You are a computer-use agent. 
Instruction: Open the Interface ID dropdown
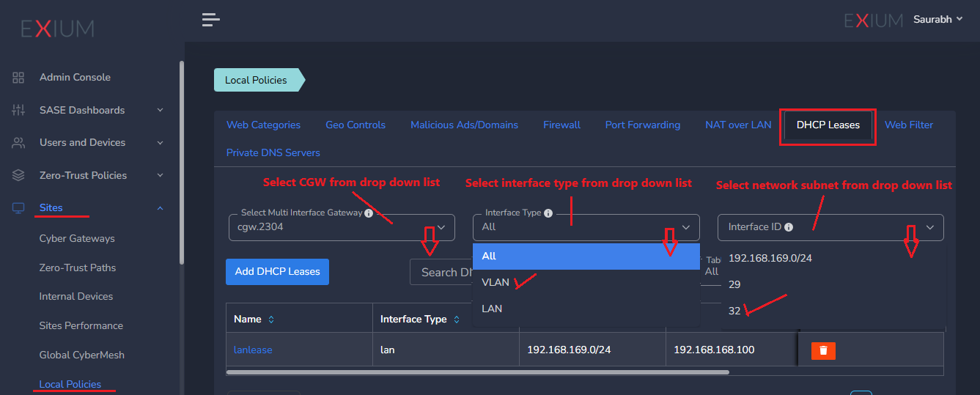tap(830, 227)
